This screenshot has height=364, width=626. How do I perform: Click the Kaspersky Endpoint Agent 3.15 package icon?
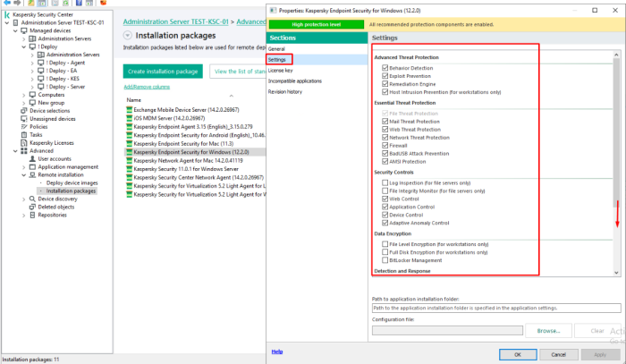[x=129, y=126]
